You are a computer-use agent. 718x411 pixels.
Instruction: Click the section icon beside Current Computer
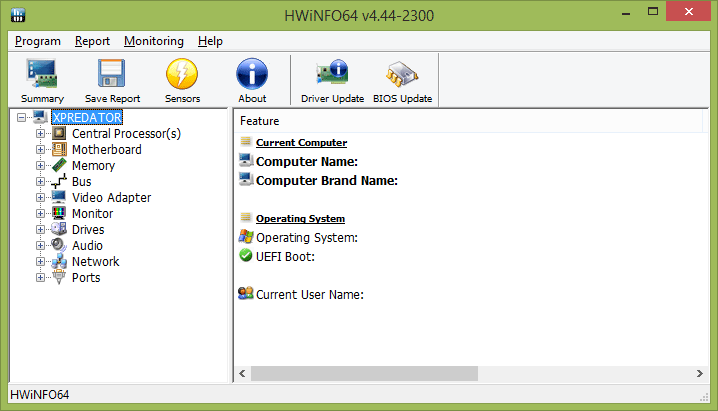click(x=246, y=141)
